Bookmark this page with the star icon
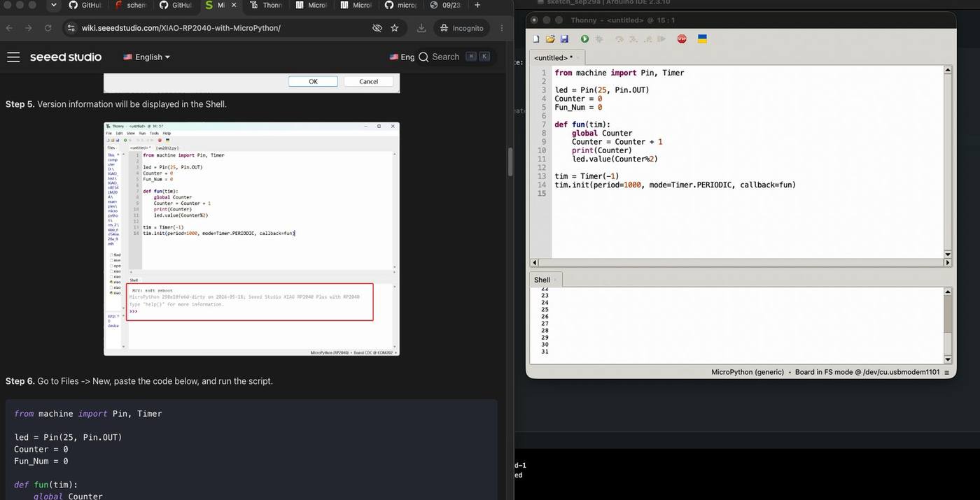Image resolution: width=980 pixels, height=500 pixels. (395, 28)
